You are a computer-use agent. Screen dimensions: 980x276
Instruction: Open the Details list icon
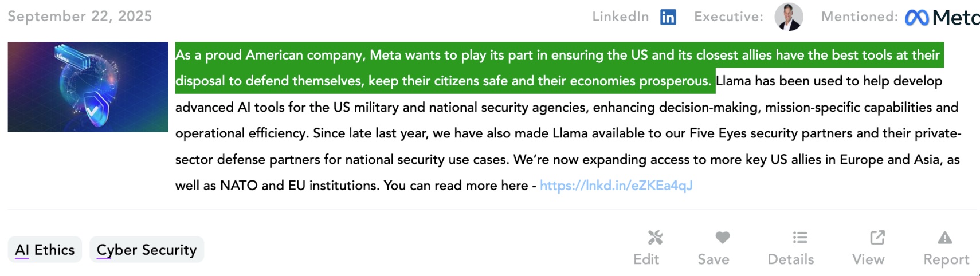pyautogui.click(x=800, y=237)
